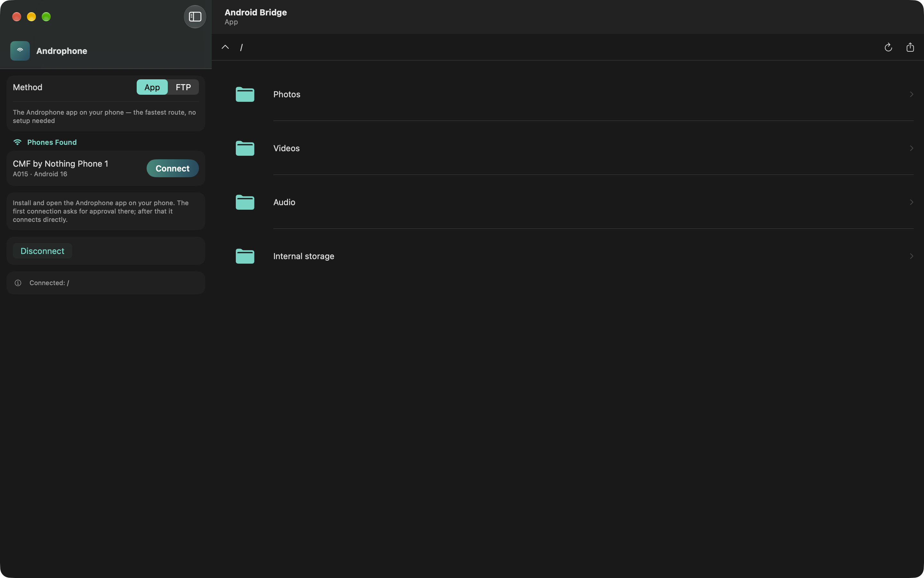
Task: Click the Photos folder icon
Action: coord(245,94)
